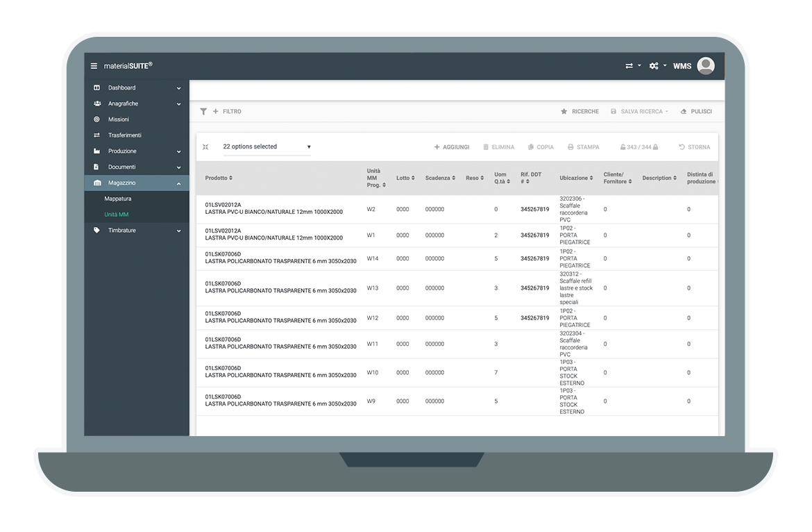
Task: Click the transfer arrows icon in header
Action: (x=629, y=66)
